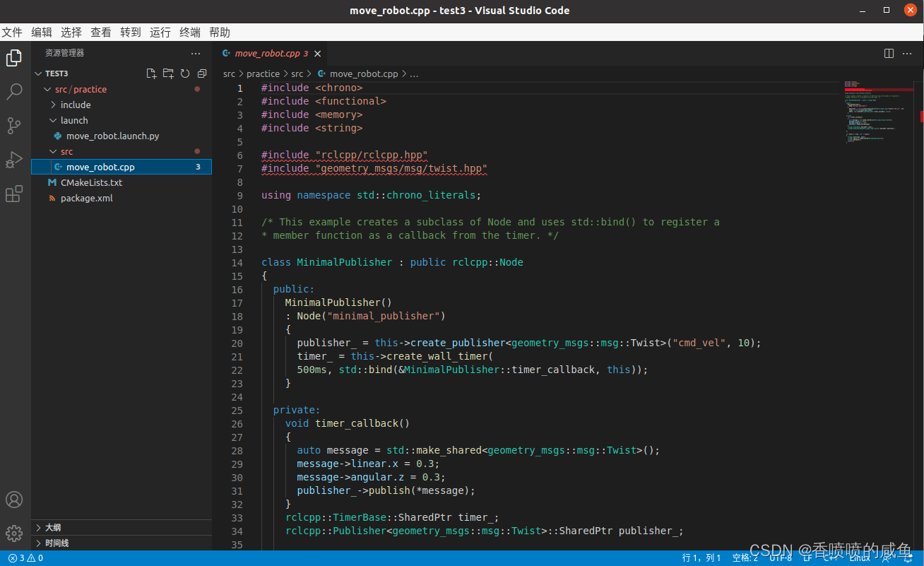The height and width of the screenshot is (566, 924).
Task: Refresh the explorer file tree
Action: (x=185, y=73)
